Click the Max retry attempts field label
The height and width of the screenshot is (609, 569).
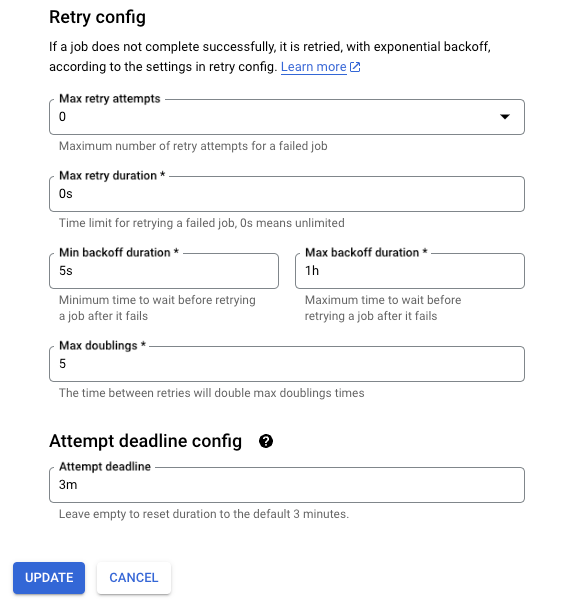110,99
